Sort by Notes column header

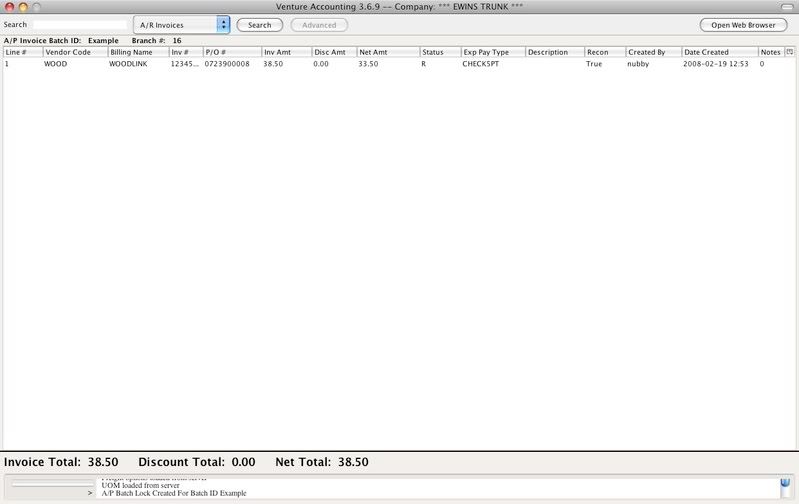pyautogui.click(x=771, y=52)
